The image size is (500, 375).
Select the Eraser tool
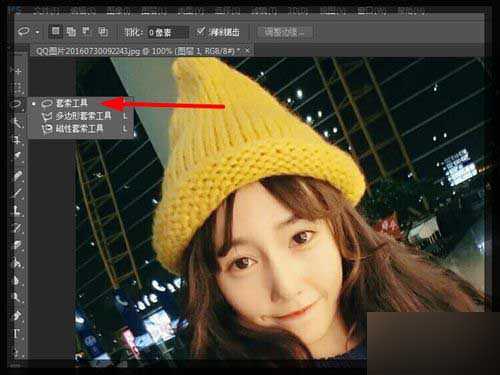coord(17,245)
